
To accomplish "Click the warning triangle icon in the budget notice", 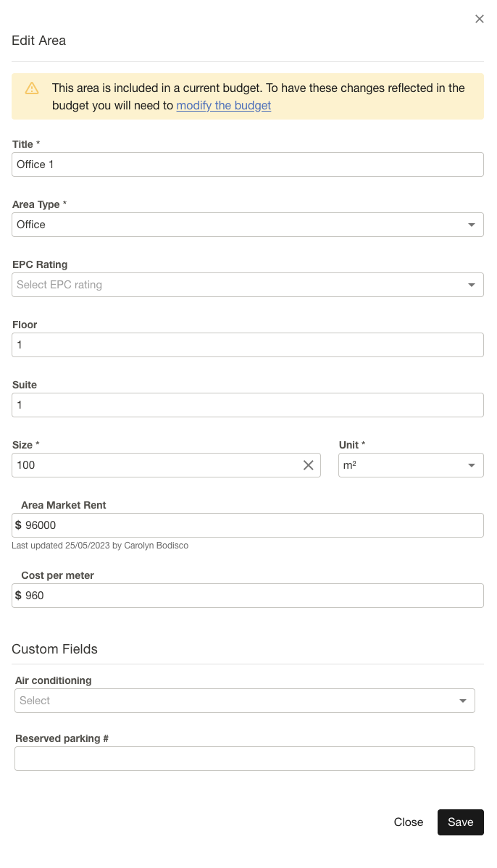I will coord(32,88).
